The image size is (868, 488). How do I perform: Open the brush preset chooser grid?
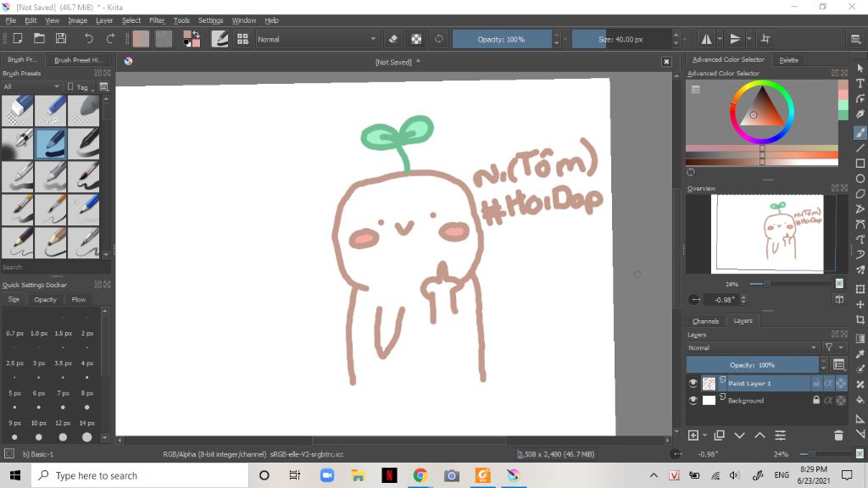(x=242, y=39)
